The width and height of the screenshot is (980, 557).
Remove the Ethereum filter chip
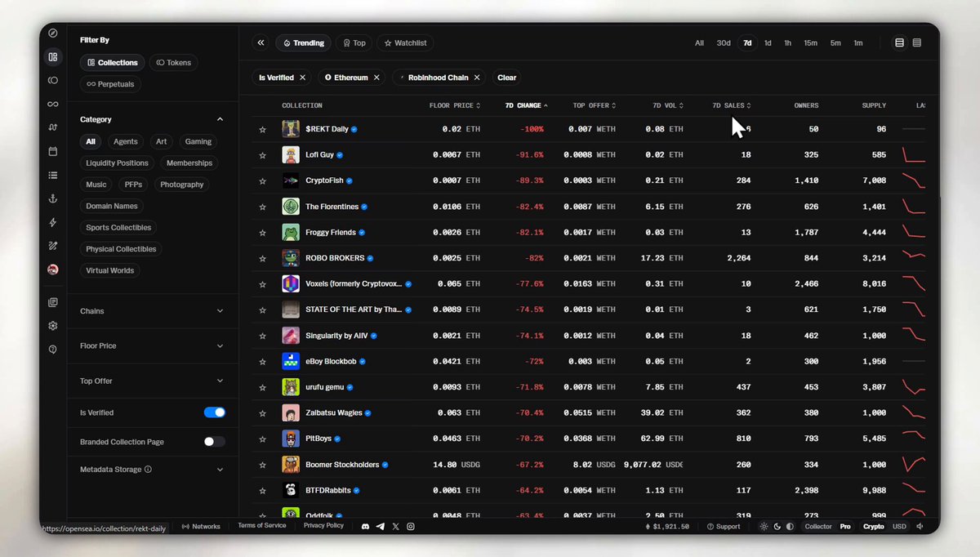[376, 78]
